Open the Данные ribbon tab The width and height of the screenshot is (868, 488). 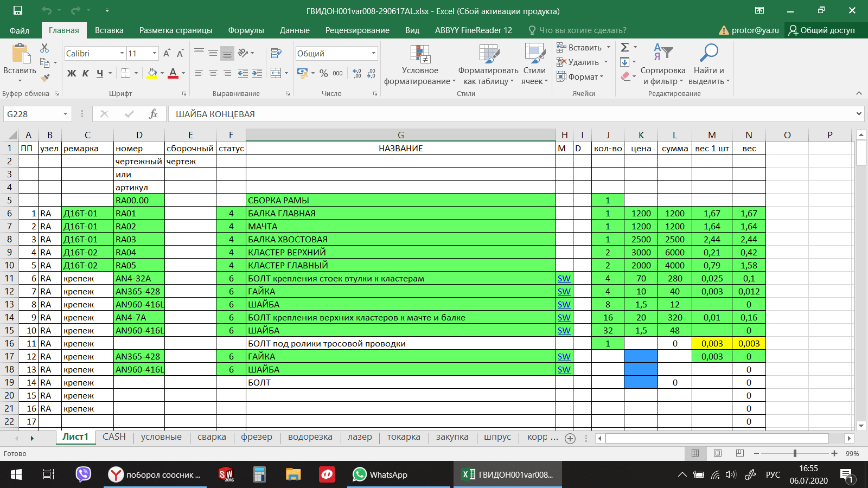(295, 30)
